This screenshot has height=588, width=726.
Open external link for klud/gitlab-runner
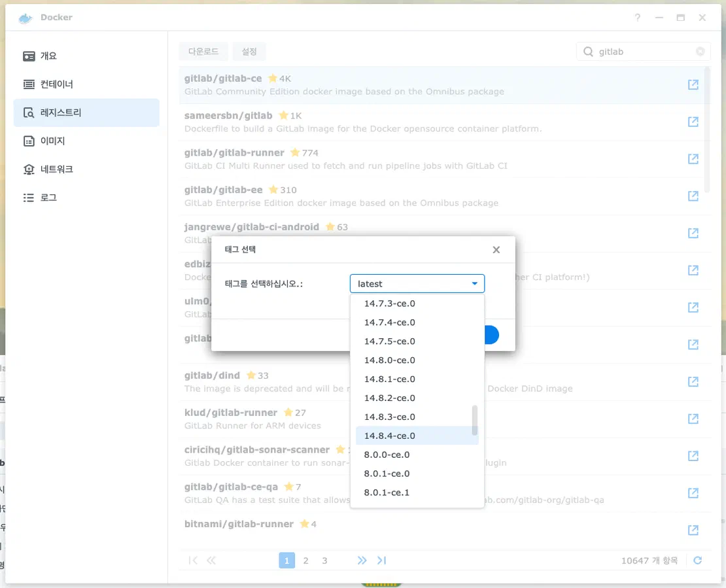coord(693,419)
